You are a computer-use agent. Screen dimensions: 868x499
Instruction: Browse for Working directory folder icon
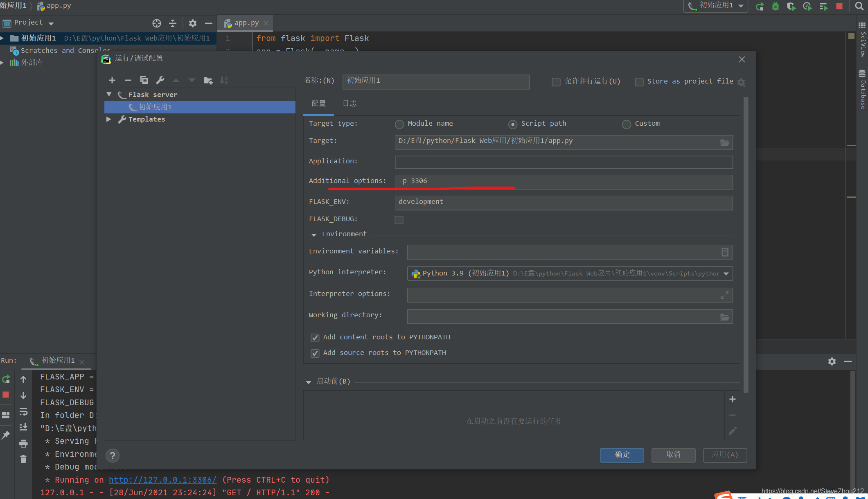tap(724, 317)
